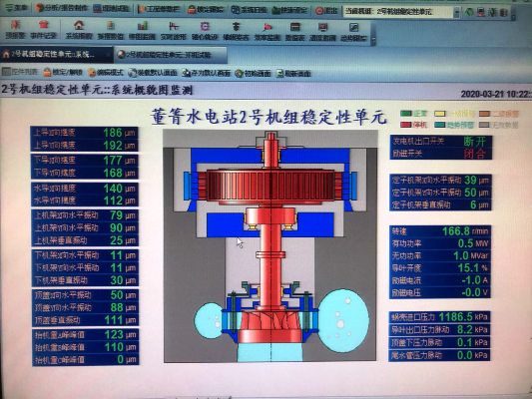
Task: Toggle the 控件列表 control list panel
Action: [20, 72]
